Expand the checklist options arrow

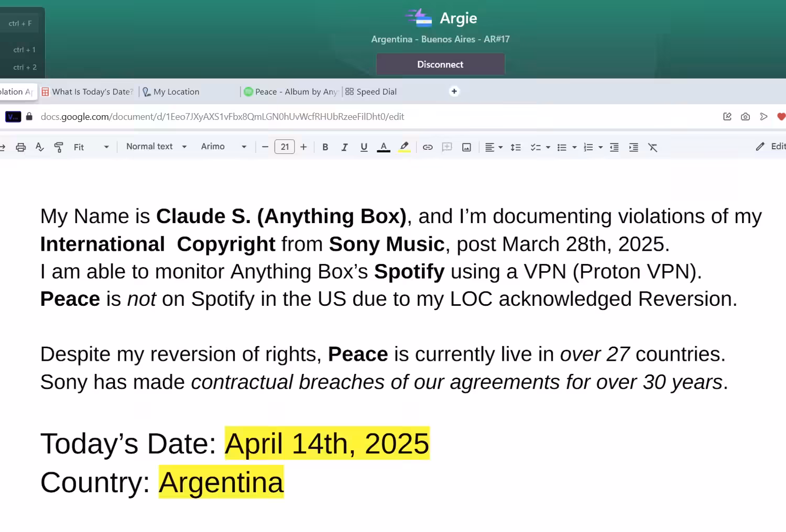coord(548,148)
